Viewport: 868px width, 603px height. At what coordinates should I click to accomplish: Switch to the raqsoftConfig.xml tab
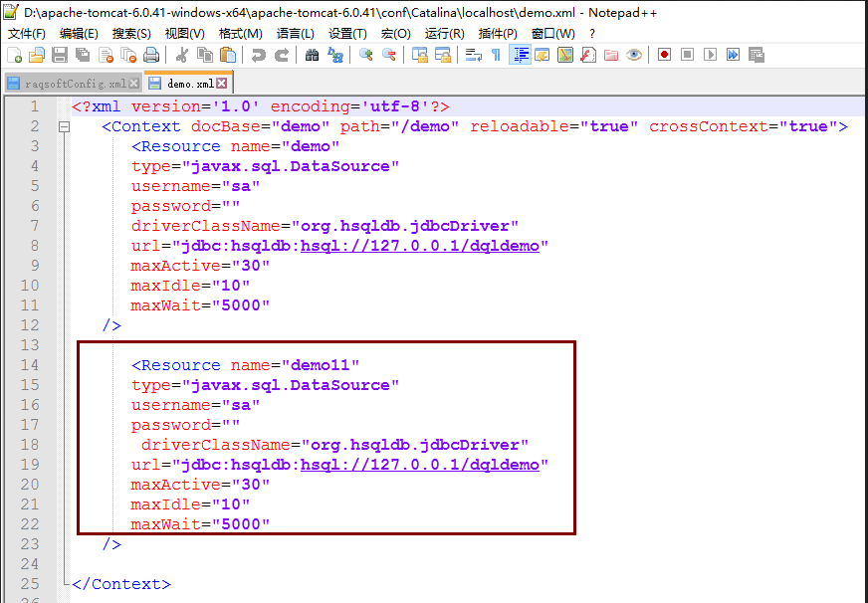[68, 84]
